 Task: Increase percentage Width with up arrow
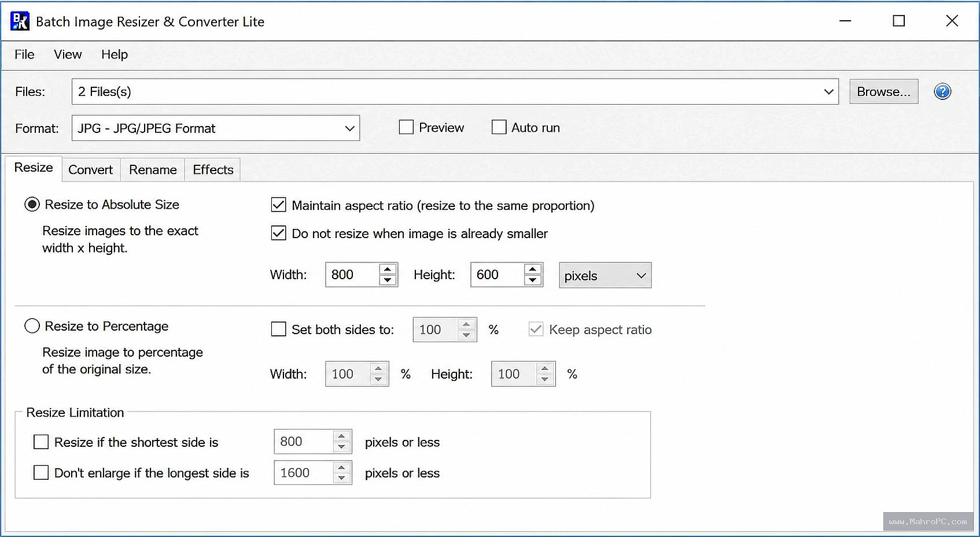point(378,368)
